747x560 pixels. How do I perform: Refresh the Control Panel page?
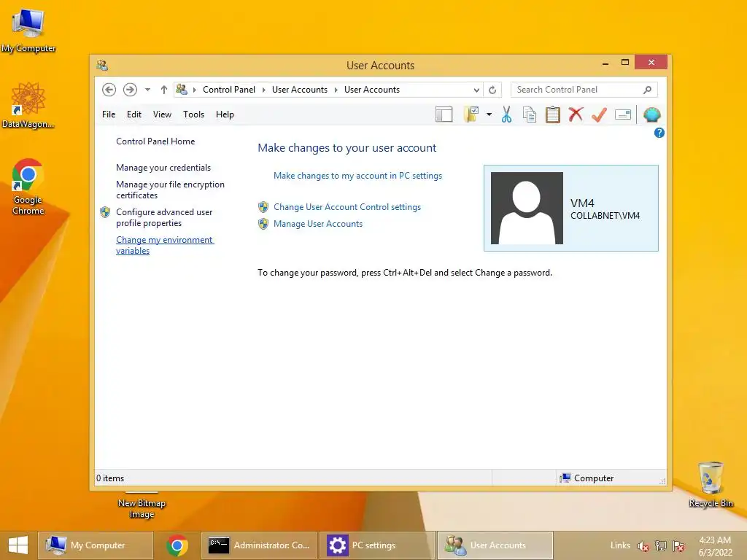point(492,90)
